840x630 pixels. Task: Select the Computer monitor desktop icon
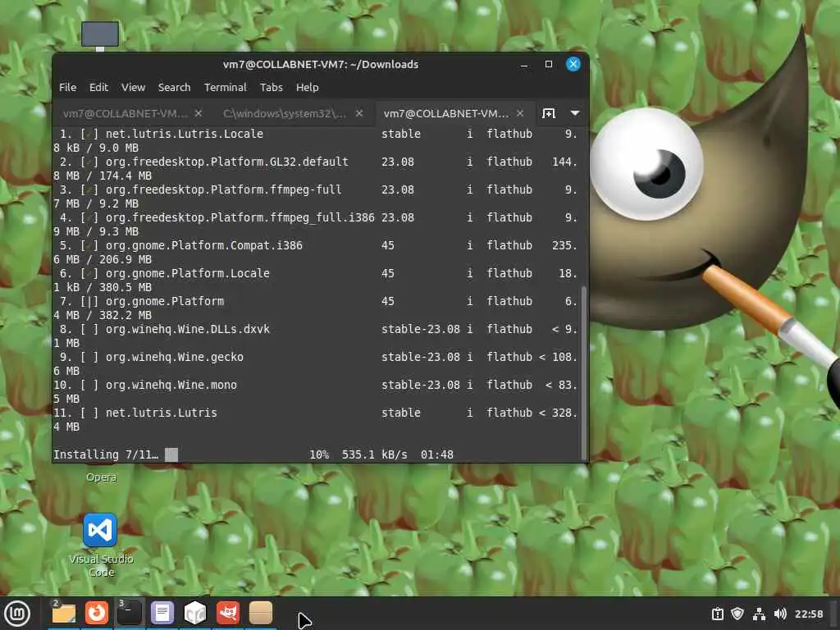click(x=100, y=36)
